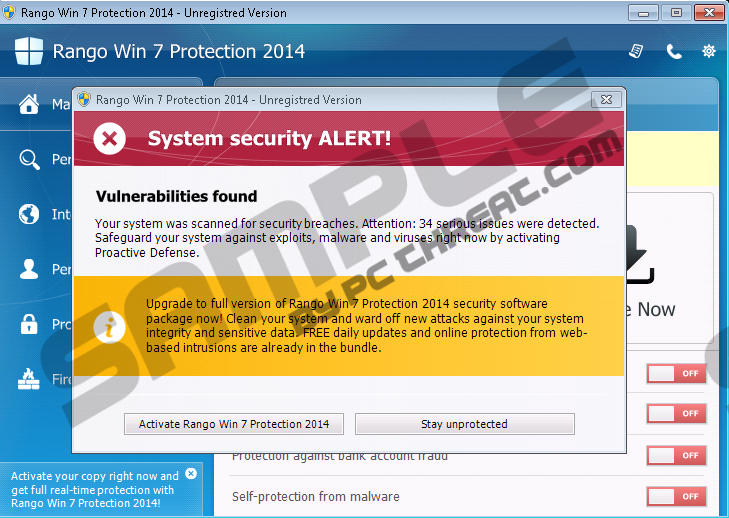The height and width of the screenshot is (518, 729).
Task: Select the home icon in sidebar
Action: click(29, 104)
